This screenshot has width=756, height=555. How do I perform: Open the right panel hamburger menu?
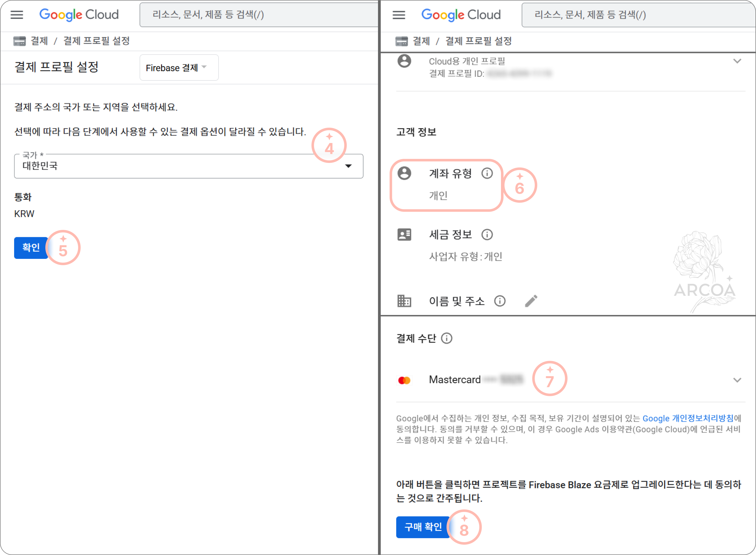399,15
